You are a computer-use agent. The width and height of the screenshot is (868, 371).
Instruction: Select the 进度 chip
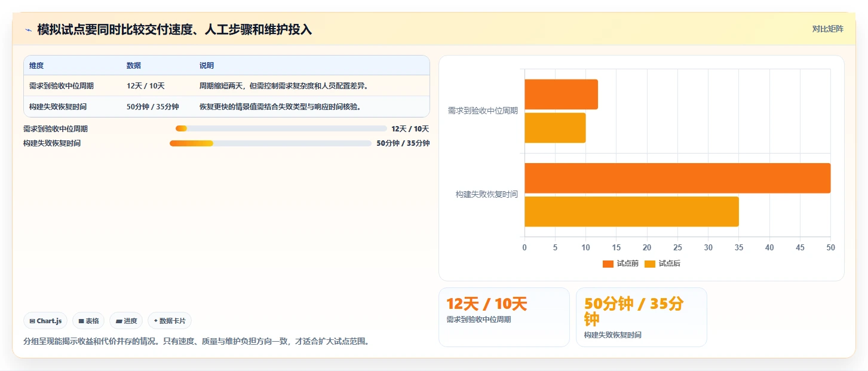[x=126, y=321]
